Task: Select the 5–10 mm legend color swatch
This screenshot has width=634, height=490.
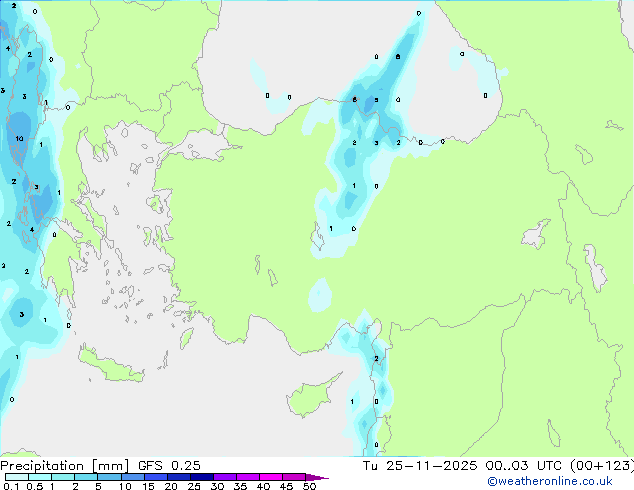Action: point(109,477)
